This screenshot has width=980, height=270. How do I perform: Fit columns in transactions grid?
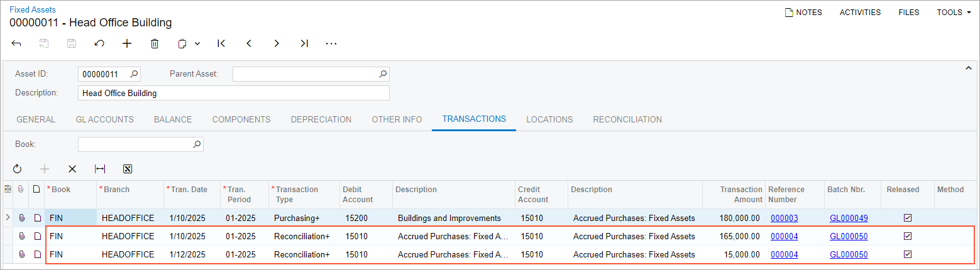coord(100,169)
